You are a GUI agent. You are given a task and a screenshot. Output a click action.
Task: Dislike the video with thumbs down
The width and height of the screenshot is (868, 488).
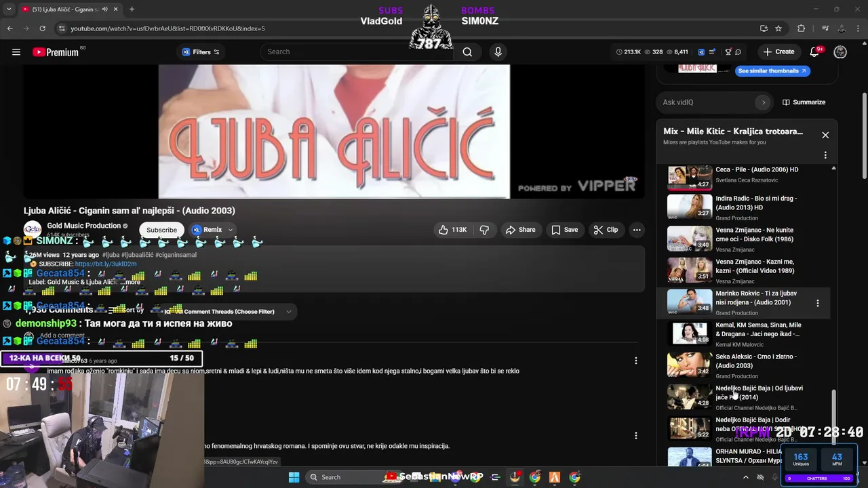tap(484, 230)
